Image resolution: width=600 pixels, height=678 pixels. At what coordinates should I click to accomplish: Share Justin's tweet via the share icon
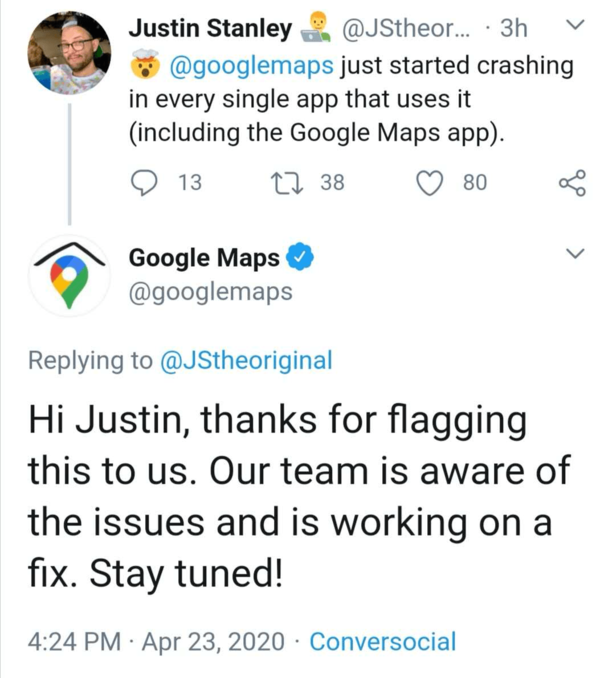coord(570,182)
